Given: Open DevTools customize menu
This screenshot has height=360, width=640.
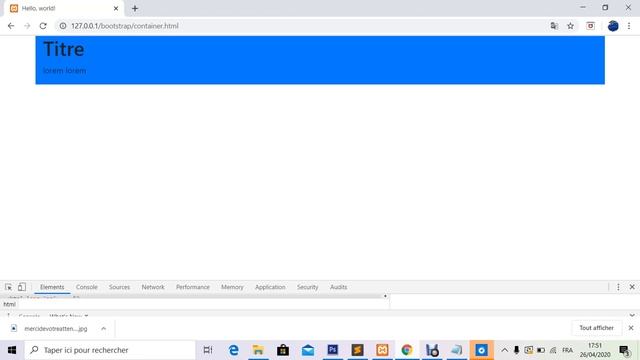Looking at the screenshot, I should point(618,287).
